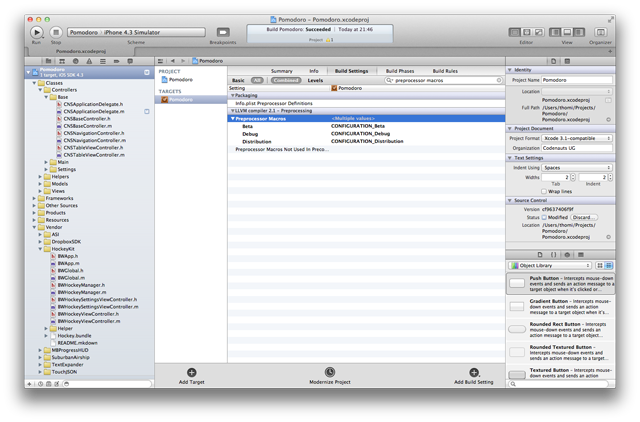The image size is (640, 422).
Task: Toggle the Wrap lines checkbox
Action: pos(544,191)
